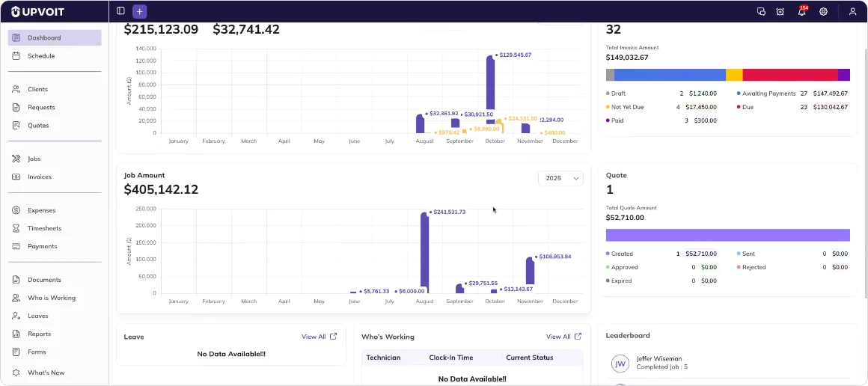The width and height of the screenshot is (868, 386).
Task: Click the Leaves sidebar icon
Action: click(16, 316)
